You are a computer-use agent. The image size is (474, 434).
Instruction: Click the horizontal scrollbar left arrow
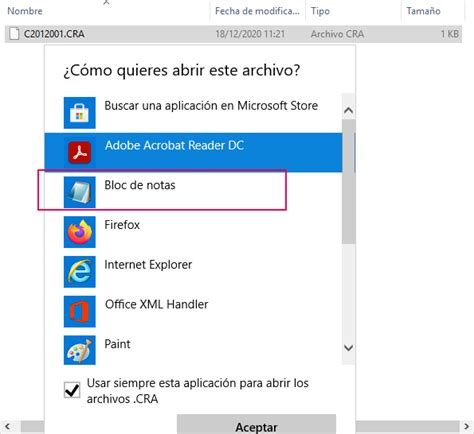point(7,426)
